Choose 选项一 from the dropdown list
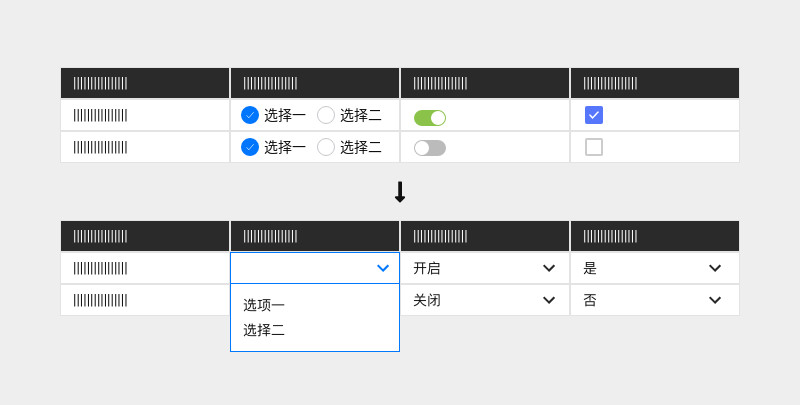 click(264, 305)
